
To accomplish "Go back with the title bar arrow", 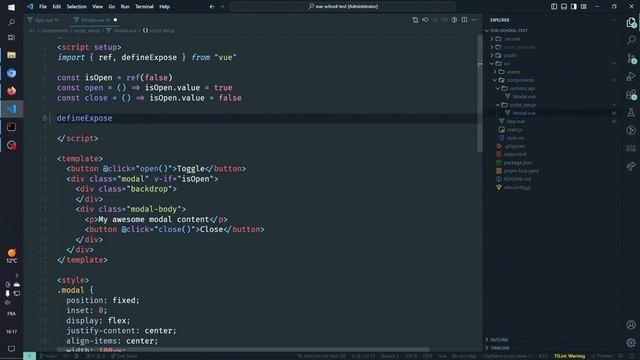I will click(x=212, y=7).
